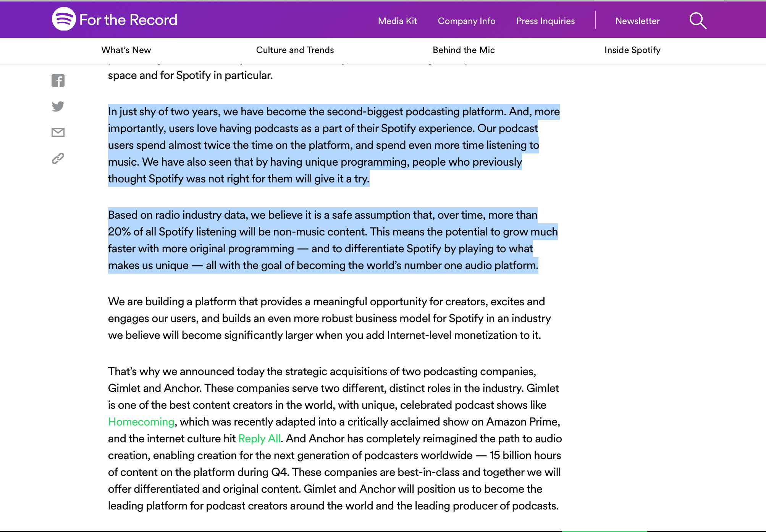Follow the Reply All link
Screen dimensions: 766x532
[260, 438]
